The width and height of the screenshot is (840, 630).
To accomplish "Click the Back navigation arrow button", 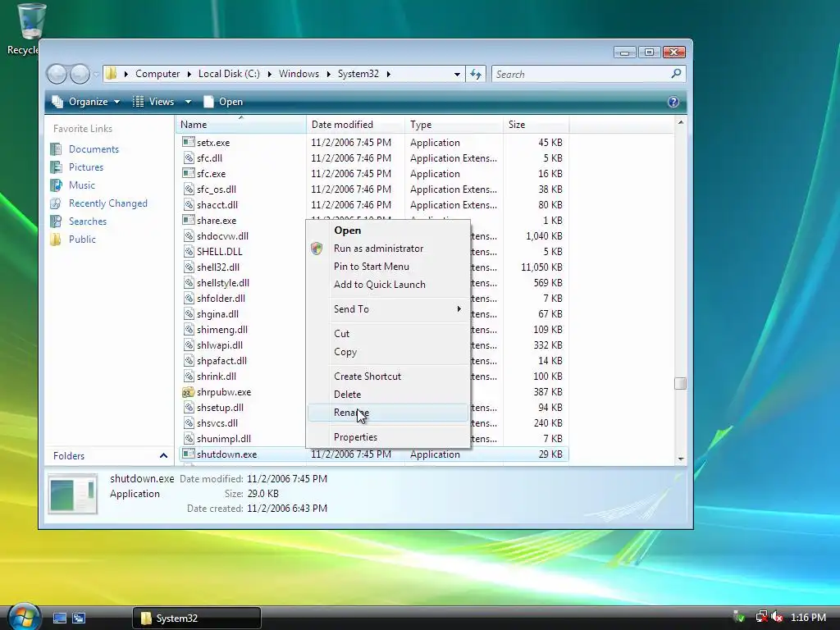I will 57,74.
